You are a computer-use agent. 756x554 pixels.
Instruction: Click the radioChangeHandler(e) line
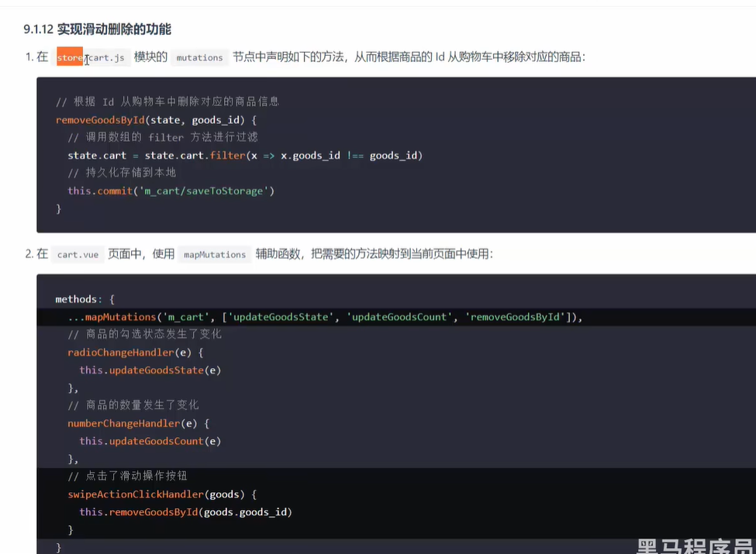[136, 353]
